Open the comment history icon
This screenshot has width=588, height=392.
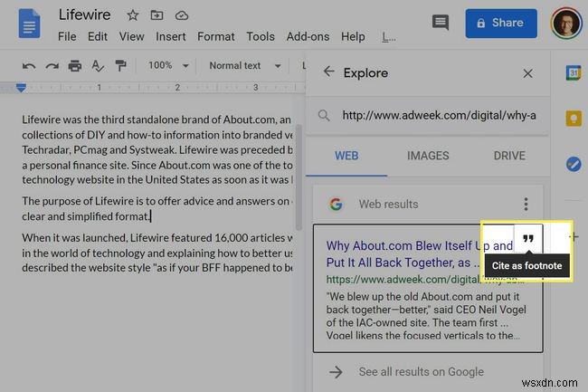pyautogui.click(x=441, y=23)
